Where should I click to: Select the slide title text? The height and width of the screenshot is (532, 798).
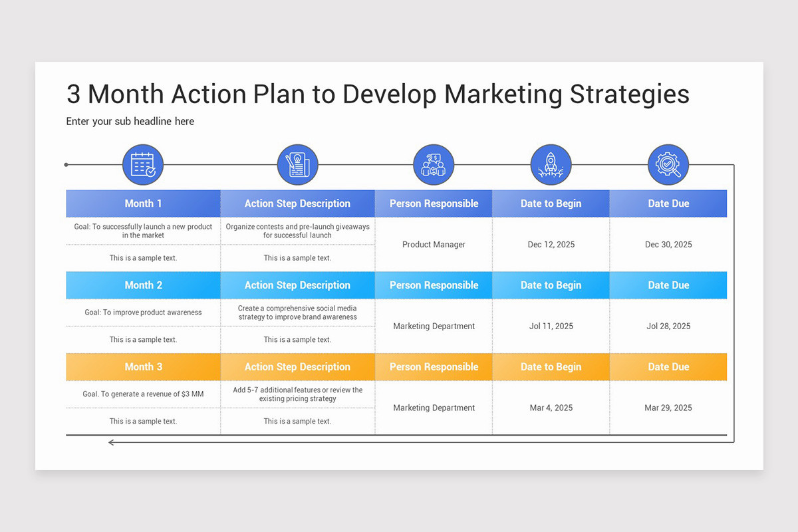(378, 94)
